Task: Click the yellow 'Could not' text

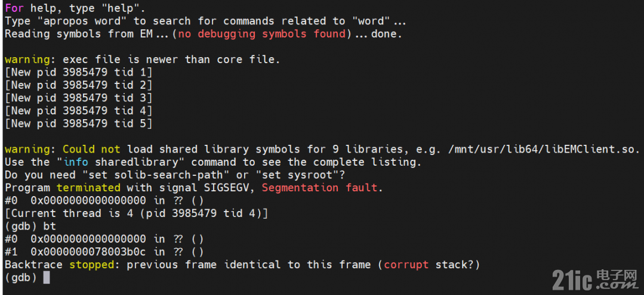Action: click(91, 149)
